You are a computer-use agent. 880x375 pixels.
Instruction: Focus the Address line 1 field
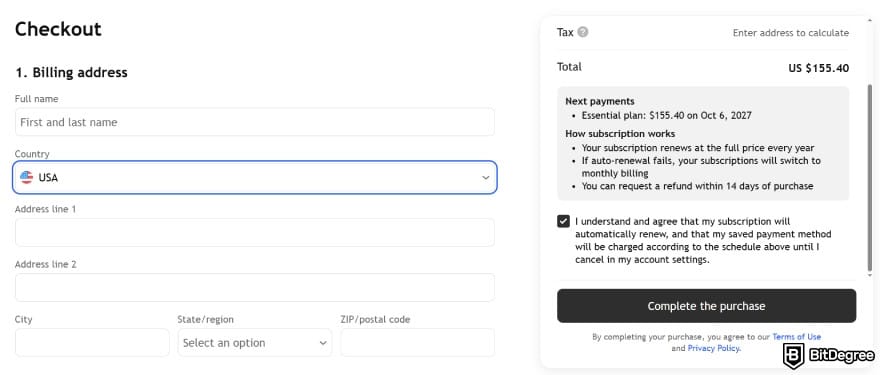point(255,232)
